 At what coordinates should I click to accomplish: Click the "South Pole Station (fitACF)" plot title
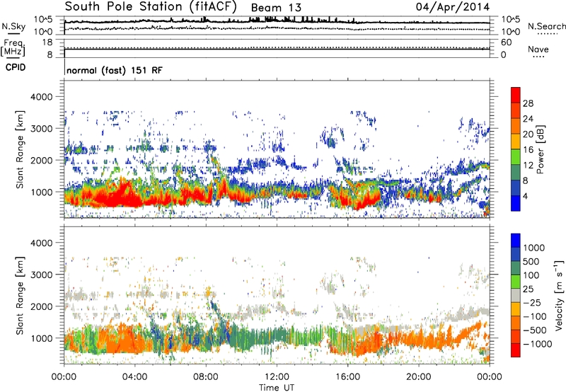tap(151, 7)
